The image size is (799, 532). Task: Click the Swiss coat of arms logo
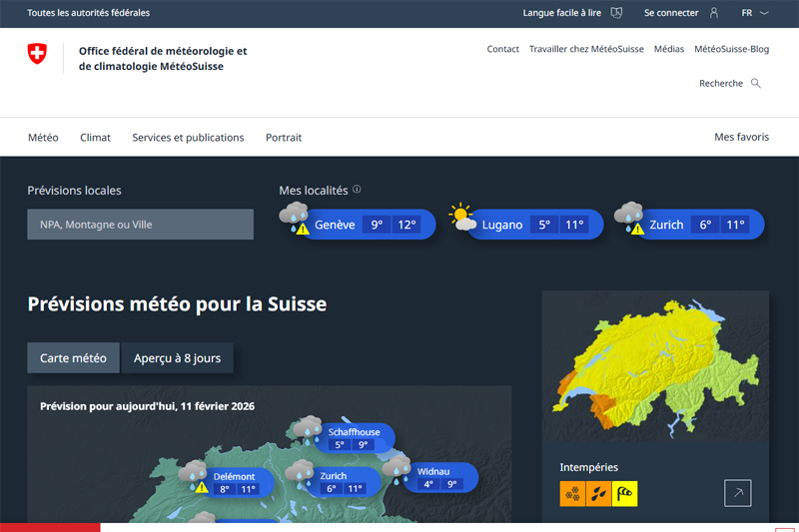37,55
